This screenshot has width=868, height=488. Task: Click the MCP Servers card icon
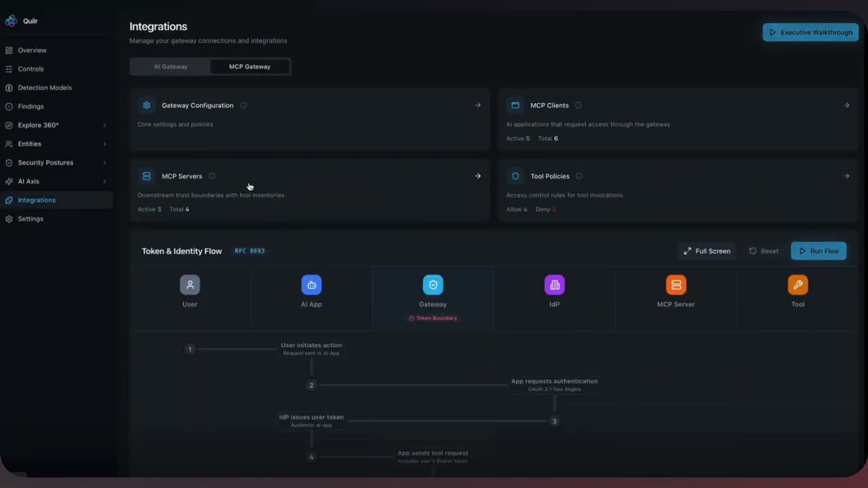click(x=146, y=176)
